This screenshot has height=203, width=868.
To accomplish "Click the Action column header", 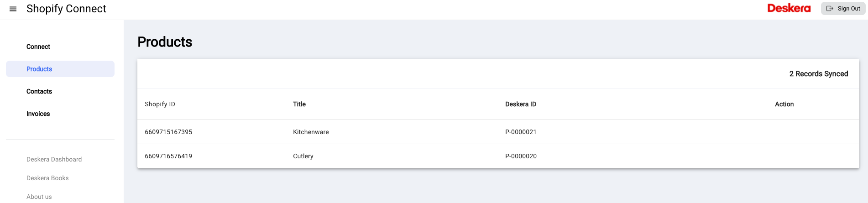I will 784,104.
